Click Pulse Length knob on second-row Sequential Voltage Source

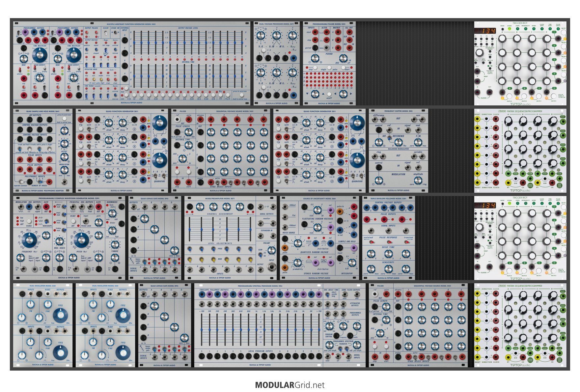point(188,132)
